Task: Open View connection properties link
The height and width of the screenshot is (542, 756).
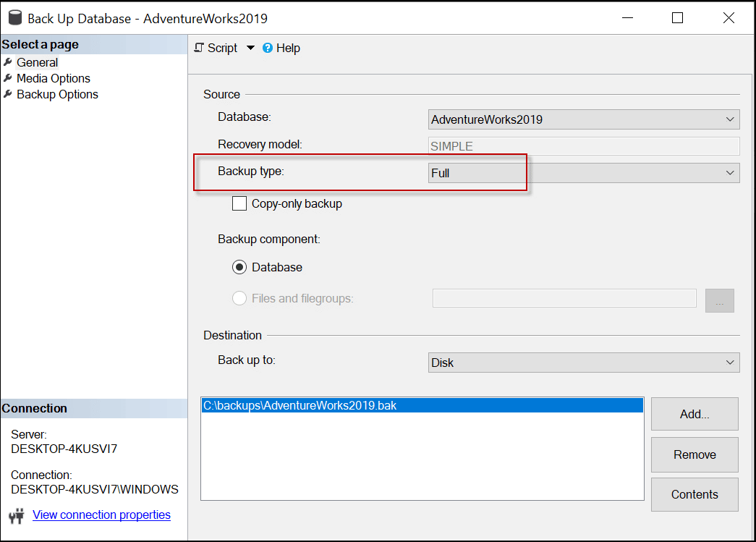Action: pos(101,515)
